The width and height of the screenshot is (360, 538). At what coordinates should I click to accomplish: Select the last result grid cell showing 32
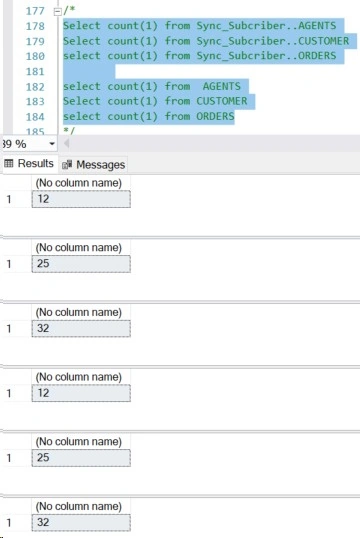81,523
